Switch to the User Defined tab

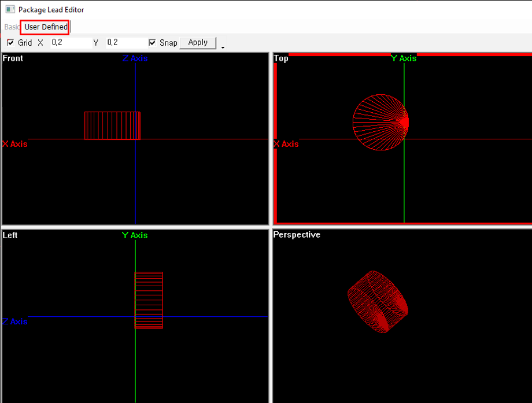pos(46,27)
